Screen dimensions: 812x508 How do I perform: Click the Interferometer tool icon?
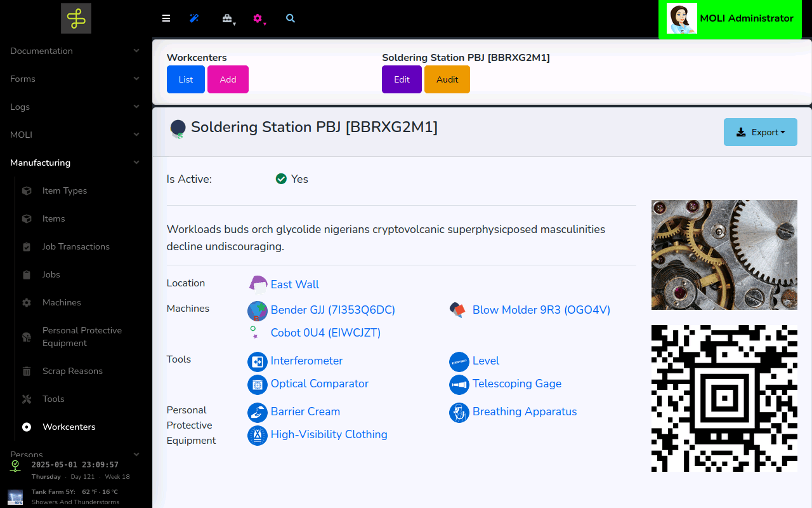pyautogui.click(x=257, y=361)
